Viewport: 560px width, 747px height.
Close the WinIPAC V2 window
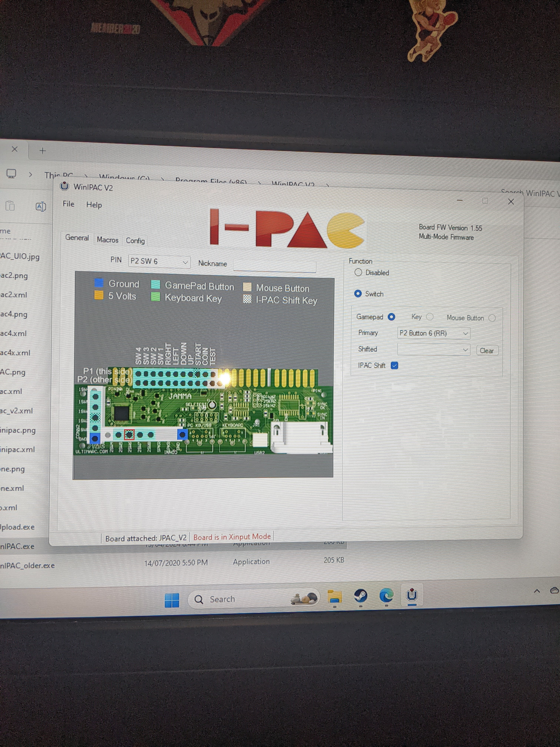click(511, 202)
